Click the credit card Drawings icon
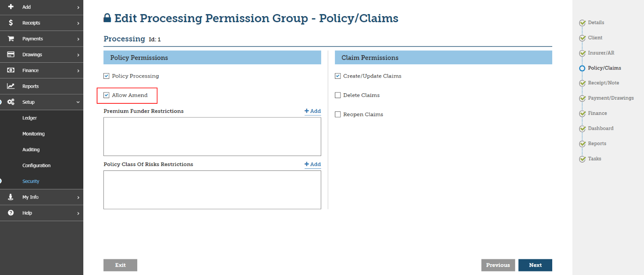The width and height of the screenshot is (644, 275). tap(11, 54)
